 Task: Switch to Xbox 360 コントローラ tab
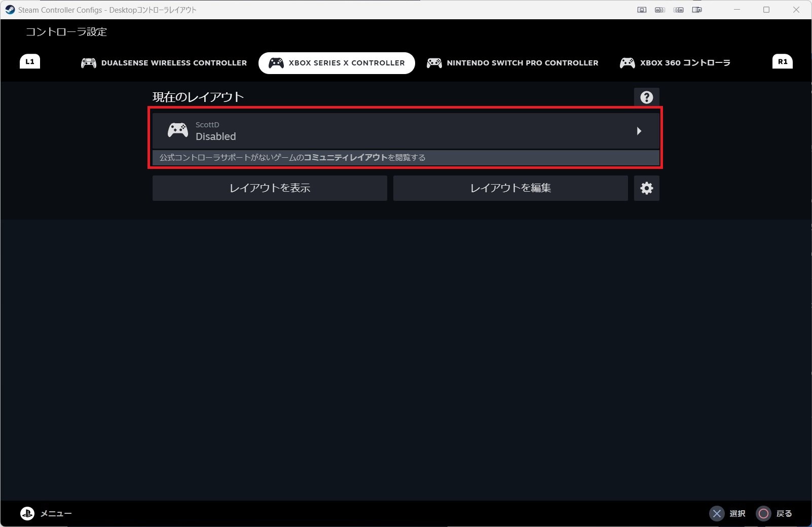[x=675, y=63]
